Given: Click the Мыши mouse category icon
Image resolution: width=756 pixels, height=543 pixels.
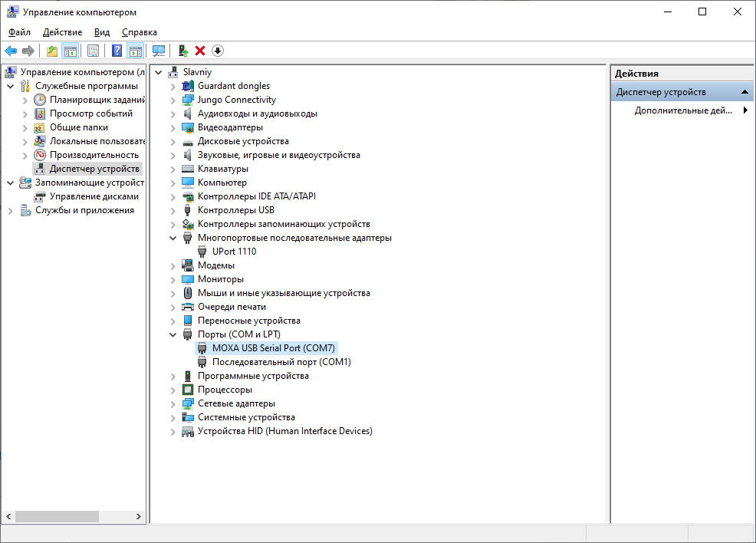Looking at the screenshot, I should click(x=188, y=293).
